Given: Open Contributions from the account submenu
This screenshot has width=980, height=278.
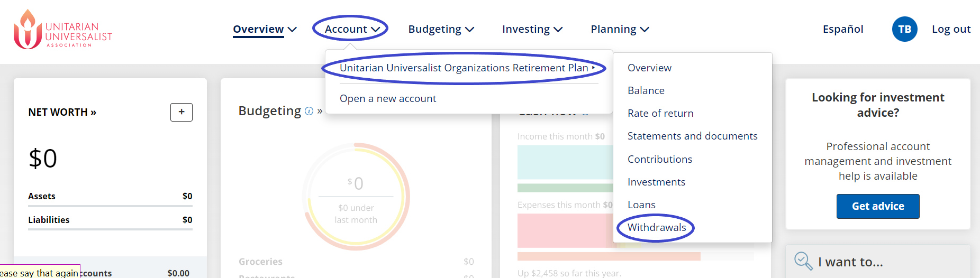Looking at the screenshot, I should click(659, 160).
